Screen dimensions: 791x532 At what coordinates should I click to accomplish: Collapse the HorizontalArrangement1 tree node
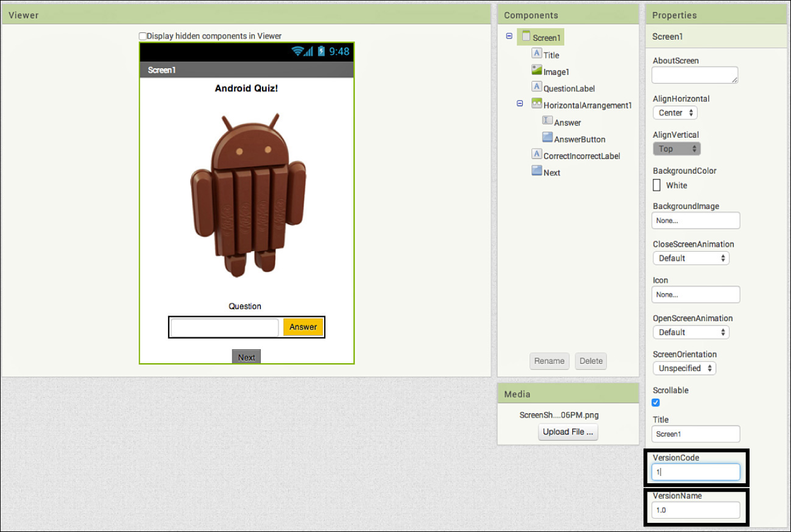[520, 104]
